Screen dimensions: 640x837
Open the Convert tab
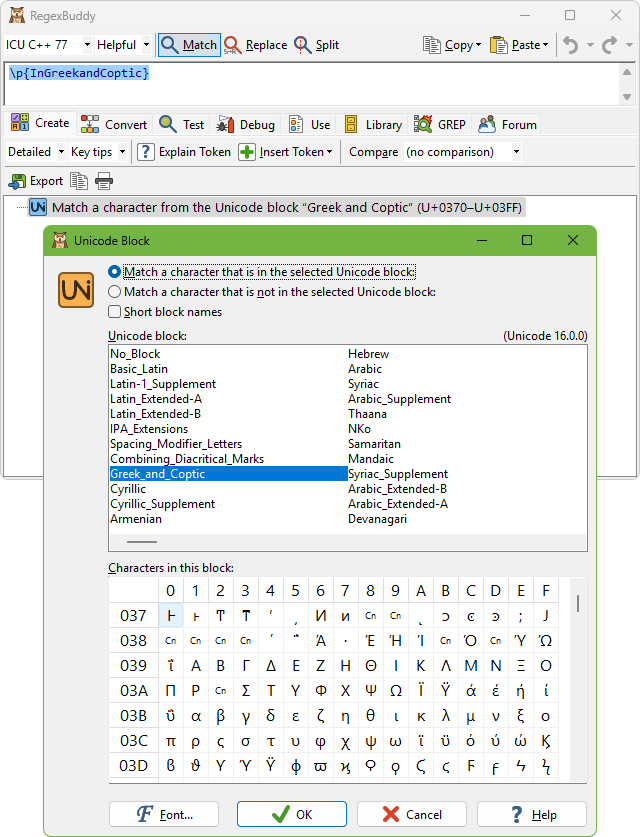click(114, 124)
